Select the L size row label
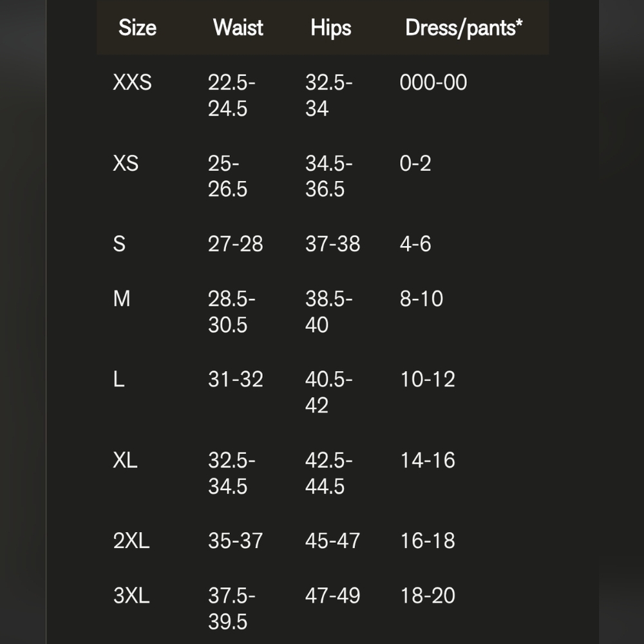The image size is (644, 644). point(118,379)
